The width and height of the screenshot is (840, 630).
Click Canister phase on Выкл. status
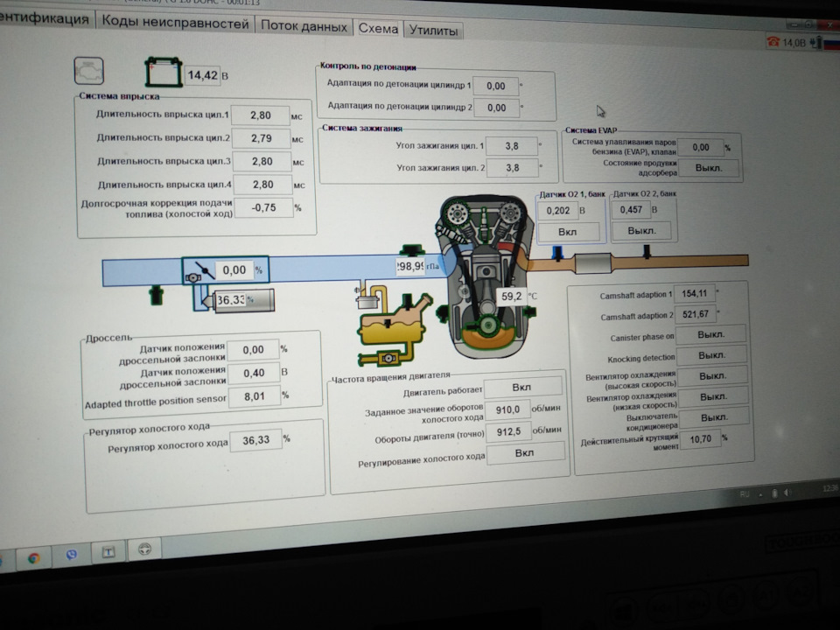(x=710, y=334)
